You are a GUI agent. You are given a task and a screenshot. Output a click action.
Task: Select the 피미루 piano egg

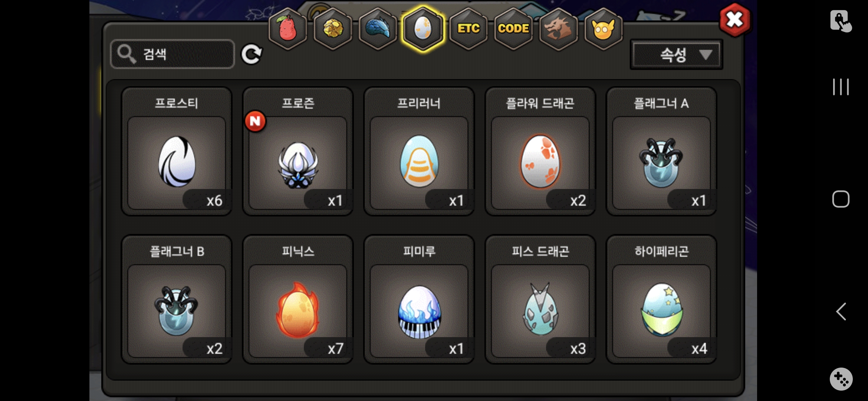point(419,299)
